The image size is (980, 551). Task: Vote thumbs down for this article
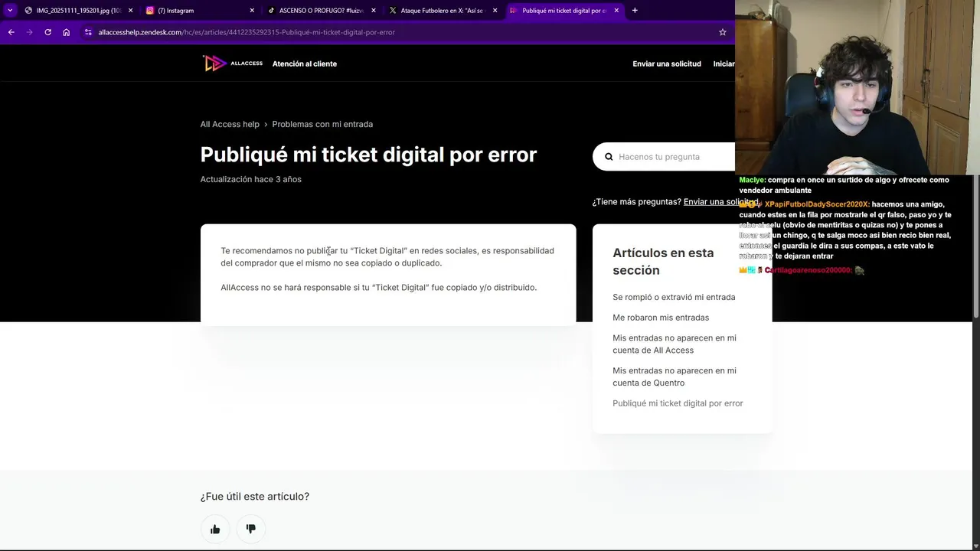point(250,529)
